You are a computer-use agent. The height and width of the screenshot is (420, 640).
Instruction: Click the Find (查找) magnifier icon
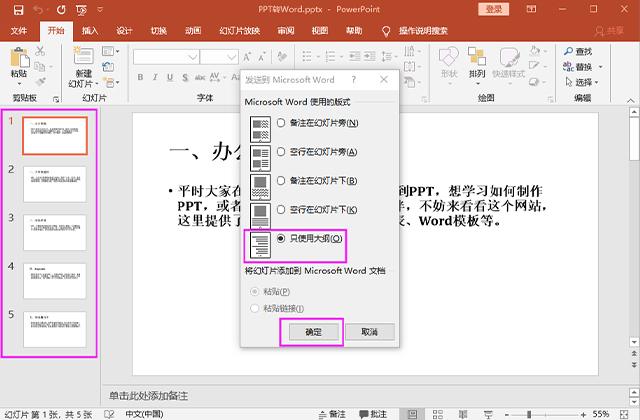point(568,51)
